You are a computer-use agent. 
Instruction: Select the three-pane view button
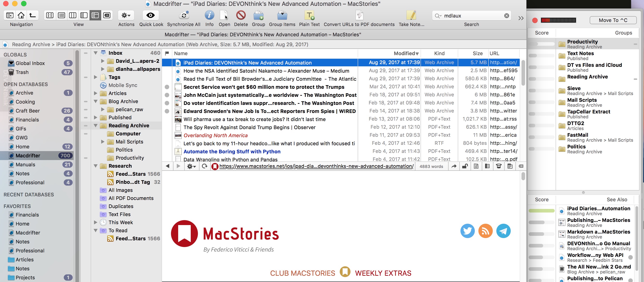95,15
